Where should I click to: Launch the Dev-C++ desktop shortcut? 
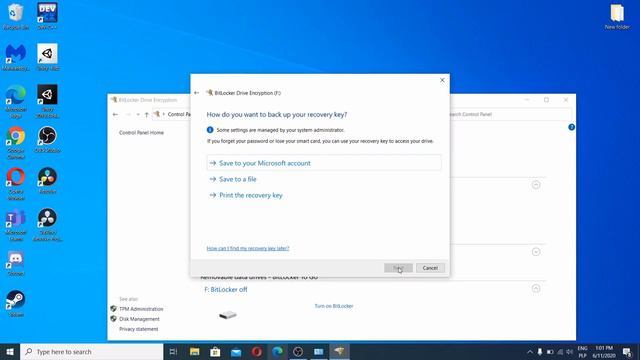(47, 16)
